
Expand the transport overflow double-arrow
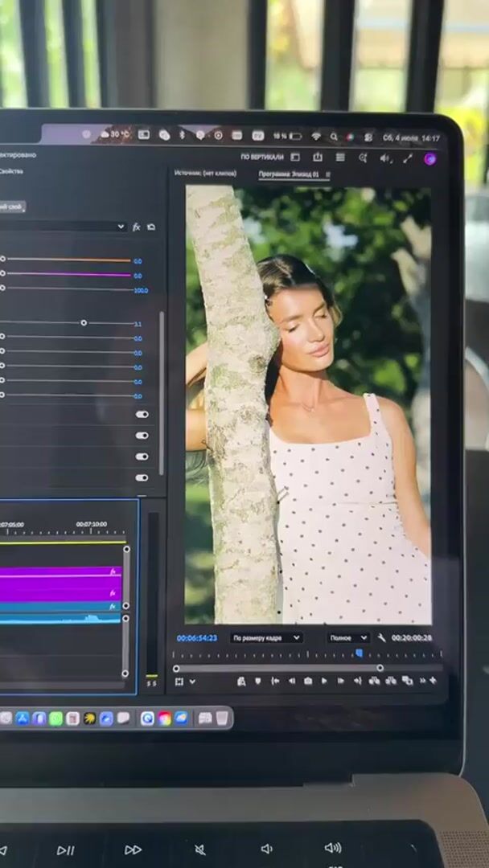pos(423,681)
